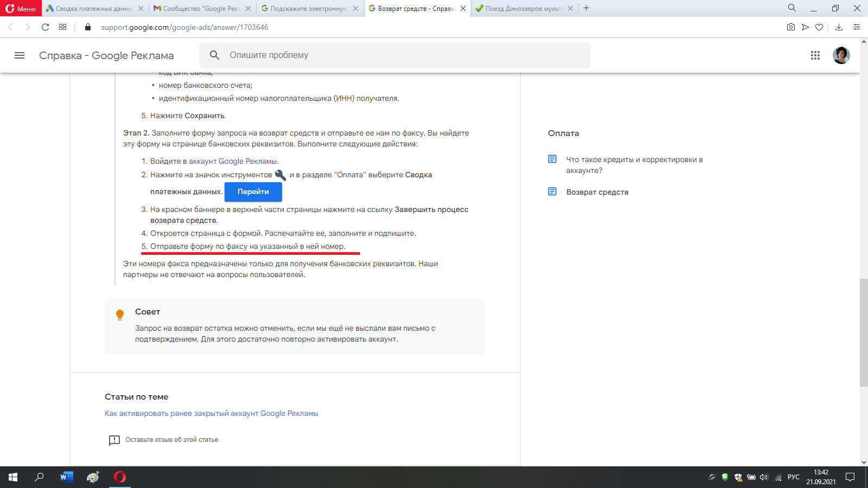Open Windows taskbar search
Screen dimensions: 868x488
39,477
